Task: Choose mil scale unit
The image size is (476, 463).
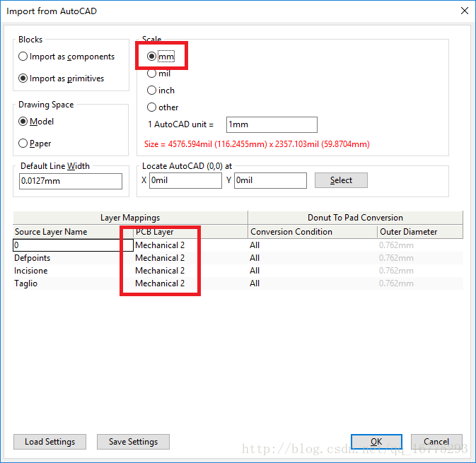Action: 158,74
